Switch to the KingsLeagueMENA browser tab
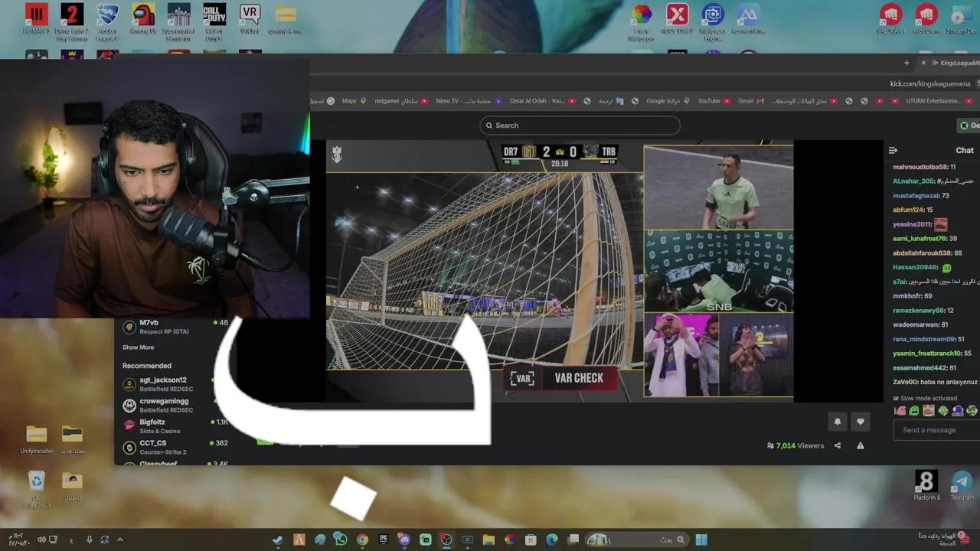Screen dimensions: 980x551 click(956, 63)
